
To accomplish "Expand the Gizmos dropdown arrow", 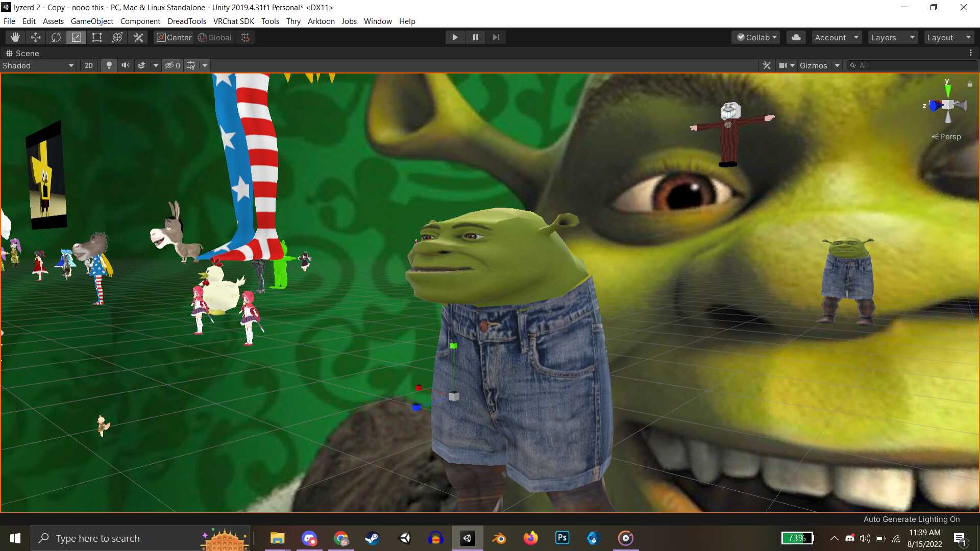I will pos(837,65).
